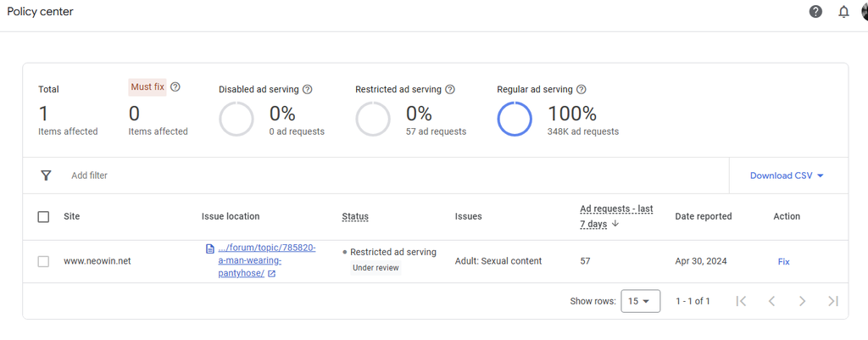Click the www.neowin.net site cell

[x=97, y=261]
